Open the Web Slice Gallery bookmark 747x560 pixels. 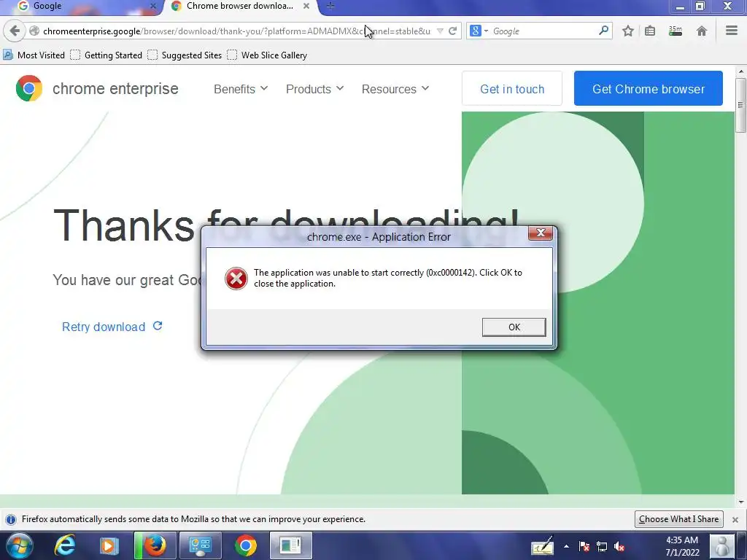[x=267, y=55]
